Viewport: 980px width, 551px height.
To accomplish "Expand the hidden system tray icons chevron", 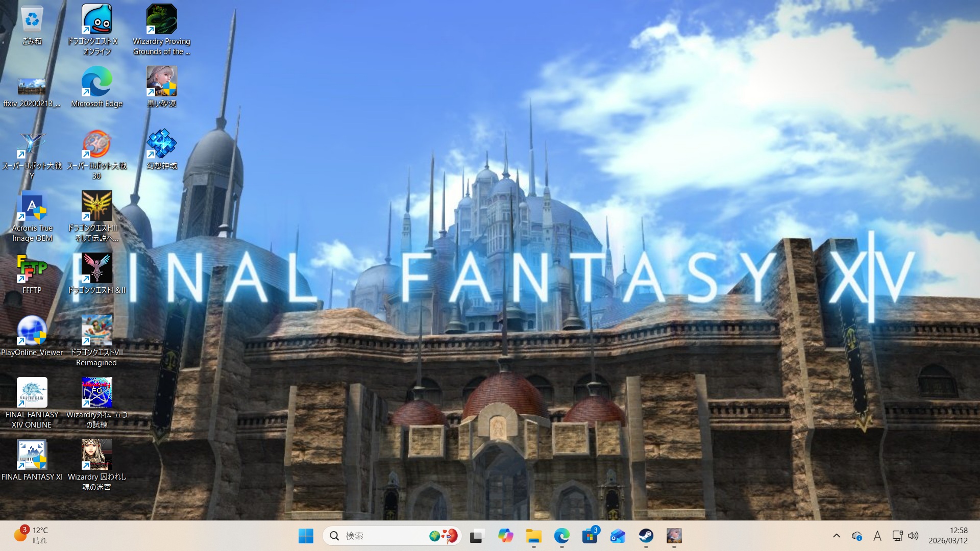I will tap(836, 536).
